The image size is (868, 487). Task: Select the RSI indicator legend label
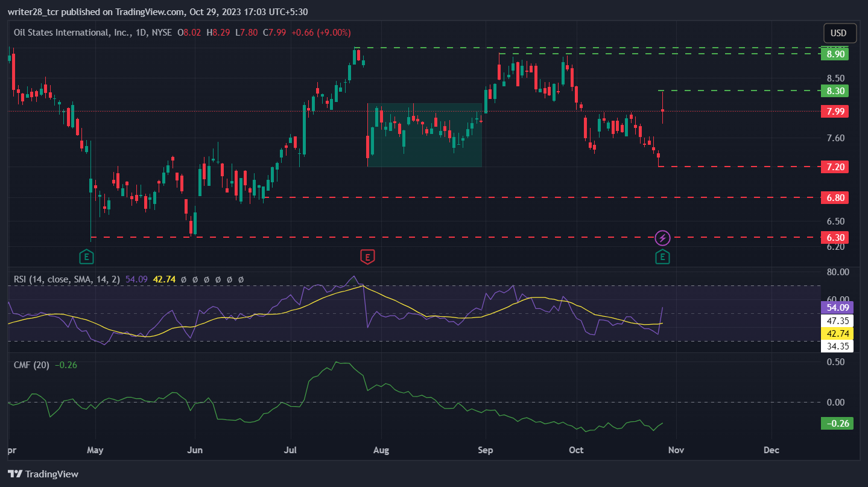67,279
